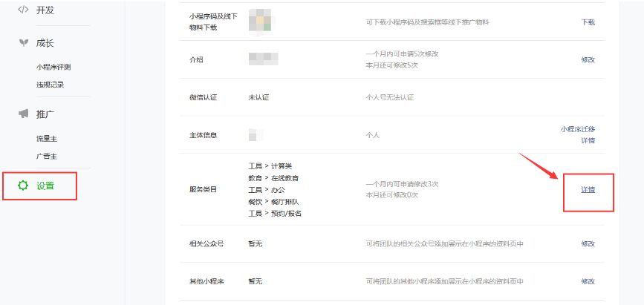Click the 设置 gear icon
This screenshot has height=305, width=644.
[x=23, y=186]
